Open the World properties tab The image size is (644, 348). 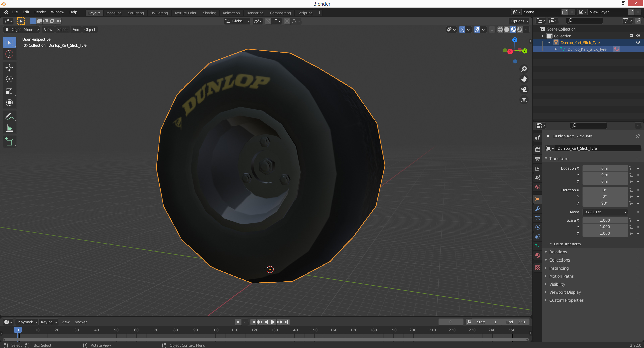coord(538,187)
